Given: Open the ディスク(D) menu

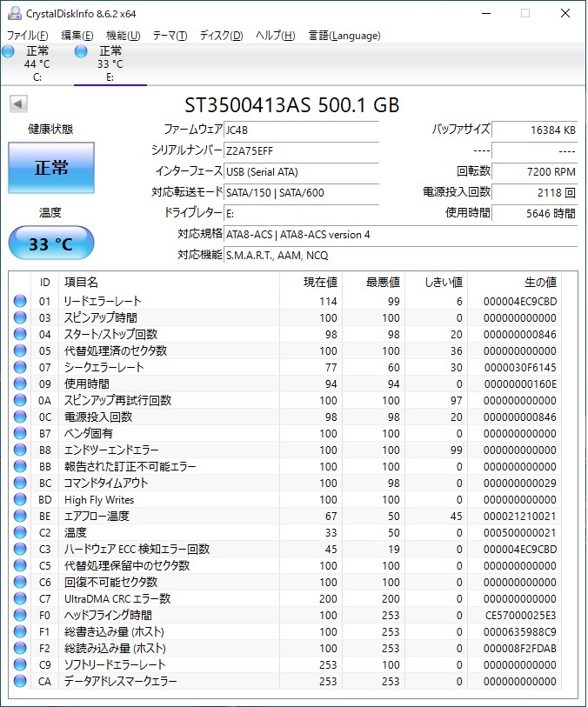Looking at the screenshot, I should pyautogui.click(x=222, y=35).
